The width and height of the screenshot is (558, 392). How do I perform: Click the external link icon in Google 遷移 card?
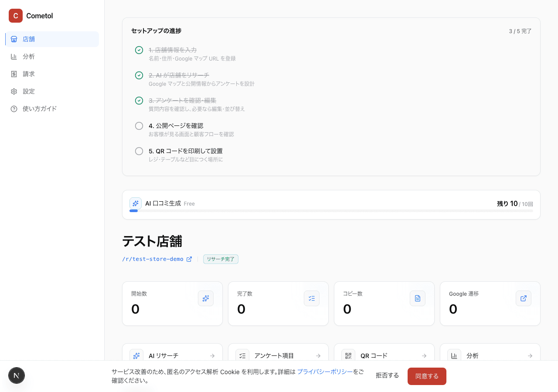click(524, 298)
